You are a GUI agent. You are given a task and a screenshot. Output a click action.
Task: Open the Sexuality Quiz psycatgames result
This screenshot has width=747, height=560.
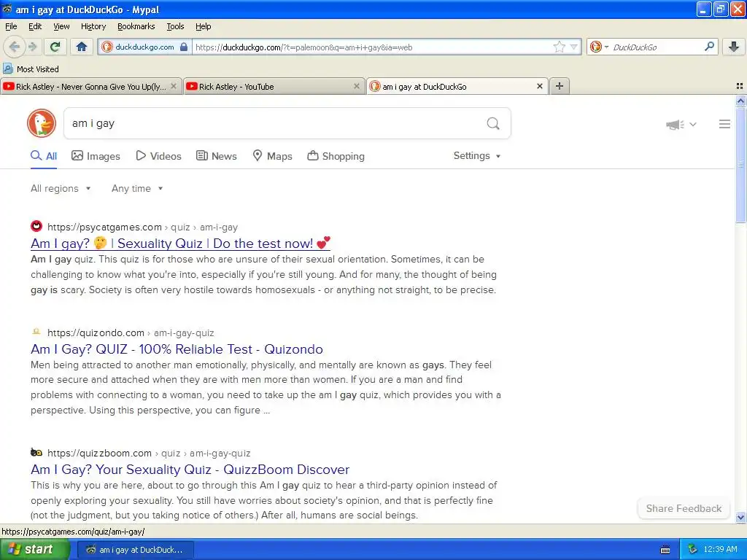180,244
